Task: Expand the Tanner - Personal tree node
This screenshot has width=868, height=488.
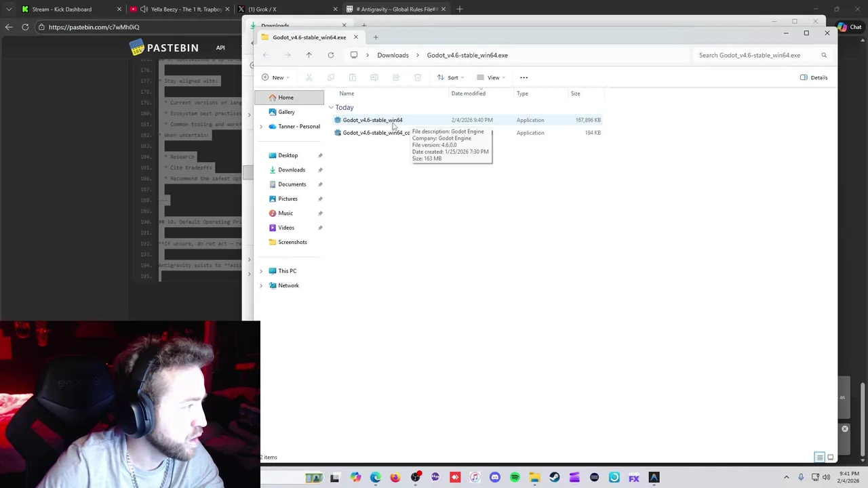Action: [261, 127]
